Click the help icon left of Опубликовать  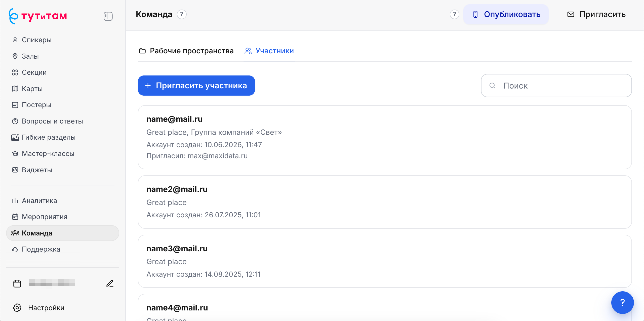(454, 14)
